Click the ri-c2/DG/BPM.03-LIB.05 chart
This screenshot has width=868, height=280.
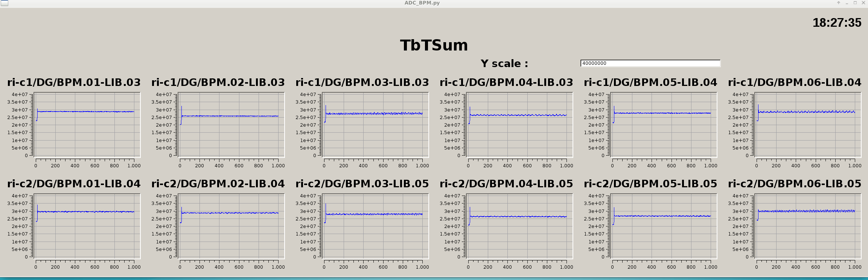[x=375, y=226]
